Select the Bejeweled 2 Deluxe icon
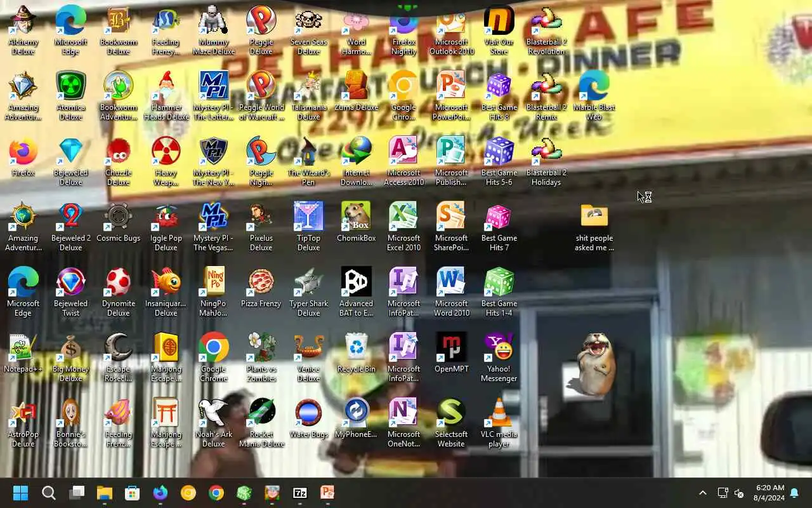This screenshot has height=508, width=812. click(71, 227)
